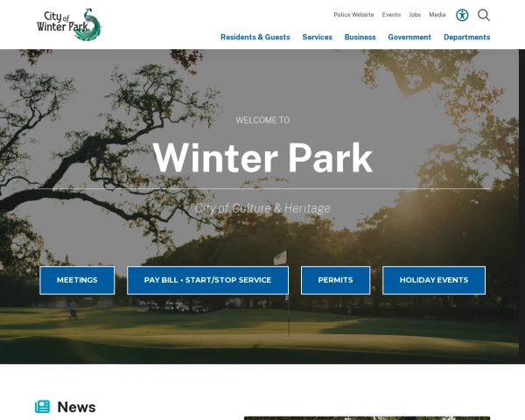Click Pay Bill • Start/Stop Service button

tap(207, 280)
